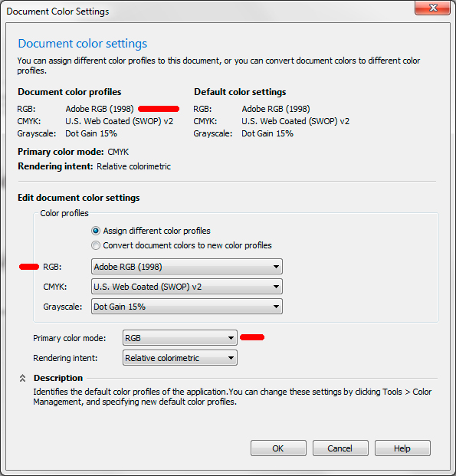Click Adobe RGB (1998) under Document color profiles
The width and height of the screenshot is (456, 476).
pyautogui.click(x=100, y=109)
